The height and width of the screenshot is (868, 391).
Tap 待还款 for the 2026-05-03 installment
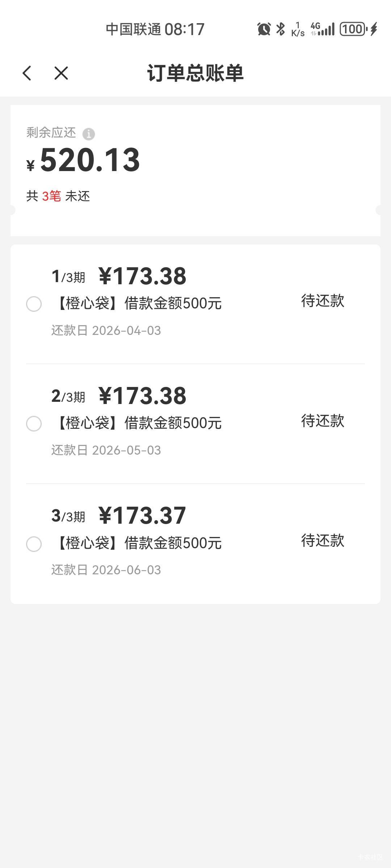click(323, 421)
